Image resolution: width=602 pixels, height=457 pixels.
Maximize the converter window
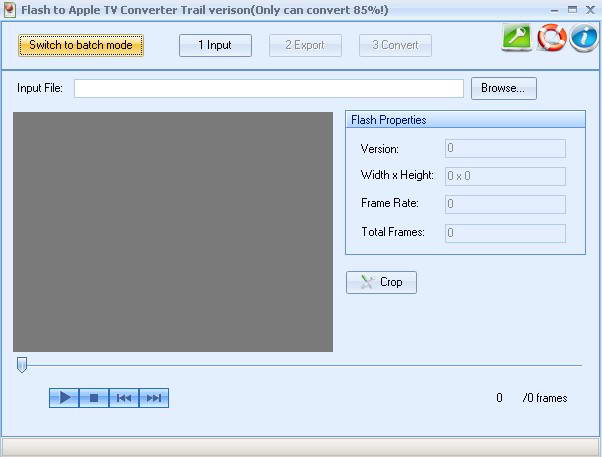point(572,10)
